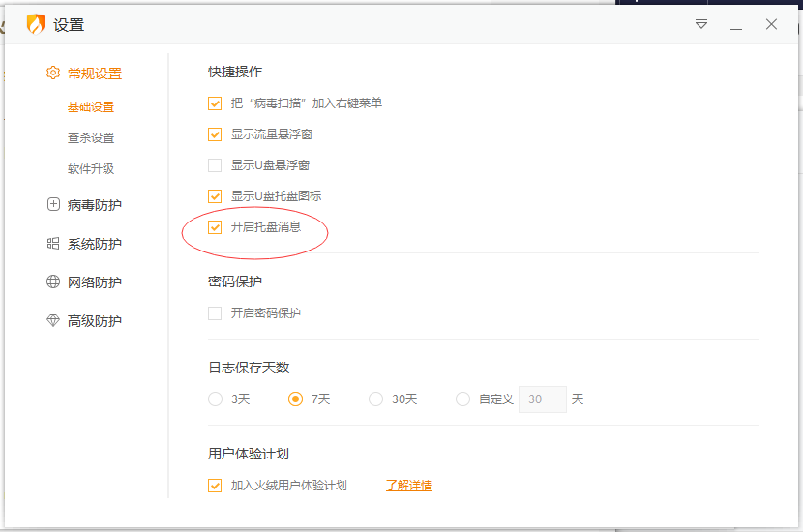Select 系统防护 in the sidebar
Viewport: 803px width, 532px height.
tap(95, 245)
